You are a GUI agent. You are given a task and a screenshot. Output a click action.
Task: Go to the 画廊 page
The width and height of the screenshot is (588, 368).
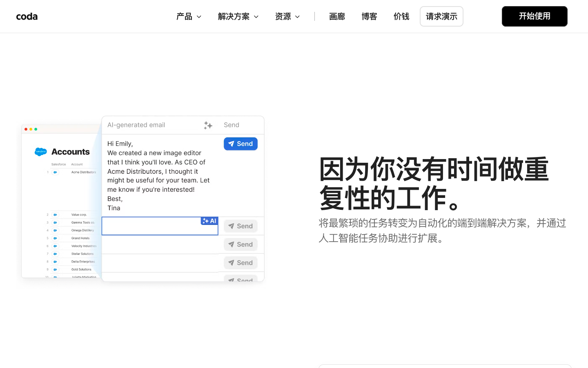(337, 16)
